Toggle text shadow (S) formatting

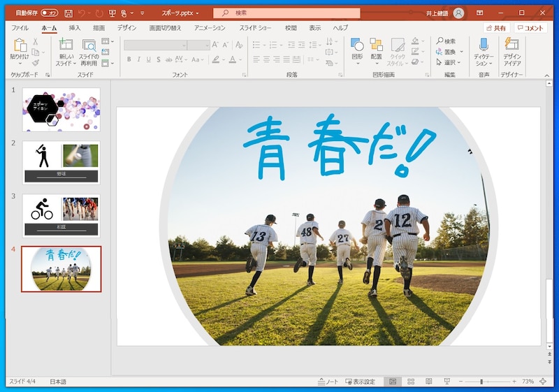159,59
